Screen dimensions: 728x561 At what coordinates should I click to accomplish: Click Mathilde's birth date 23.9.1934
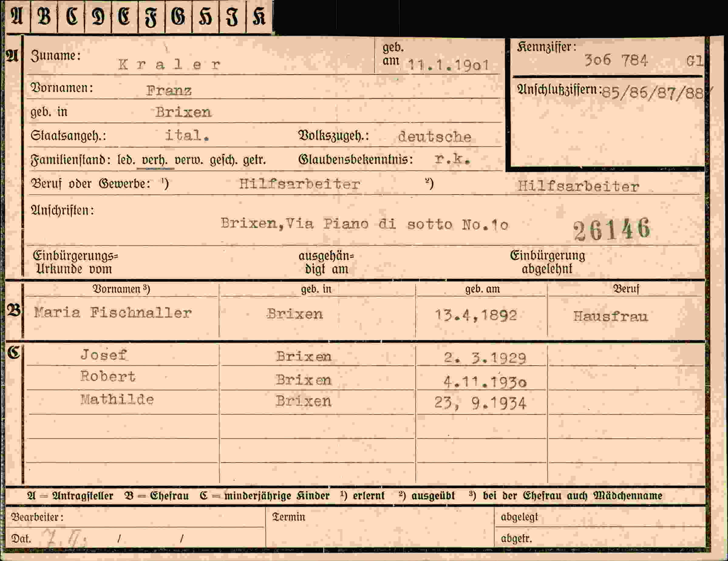[480, 404]
